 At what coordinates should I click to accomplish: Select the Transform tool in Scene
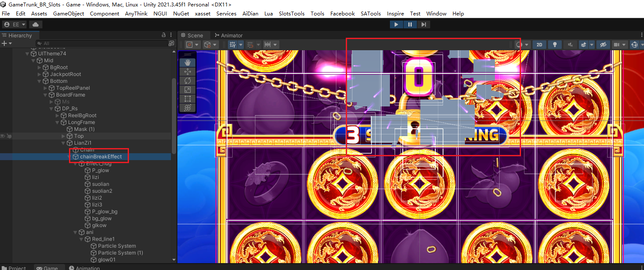(187, 108)
